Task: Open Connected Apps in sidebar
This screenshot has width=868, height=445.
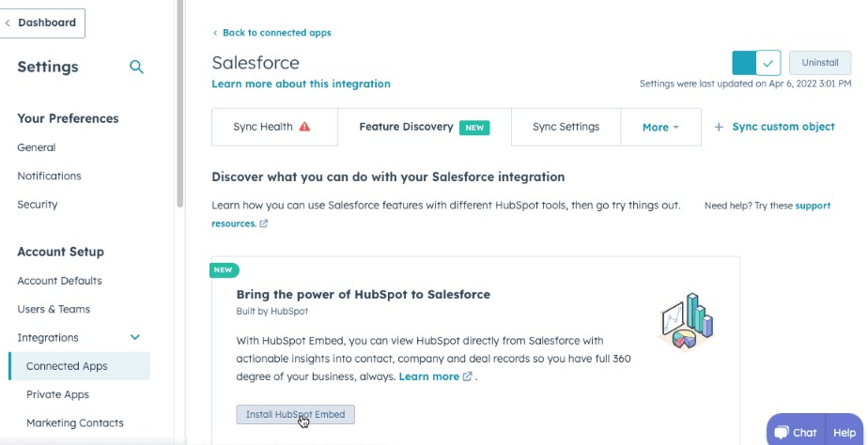Action: click(67, 366)
